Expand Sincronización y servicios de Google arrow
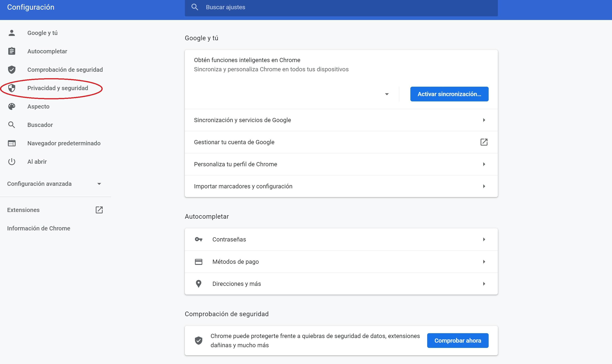612x364 pixels. coord(484,120)
